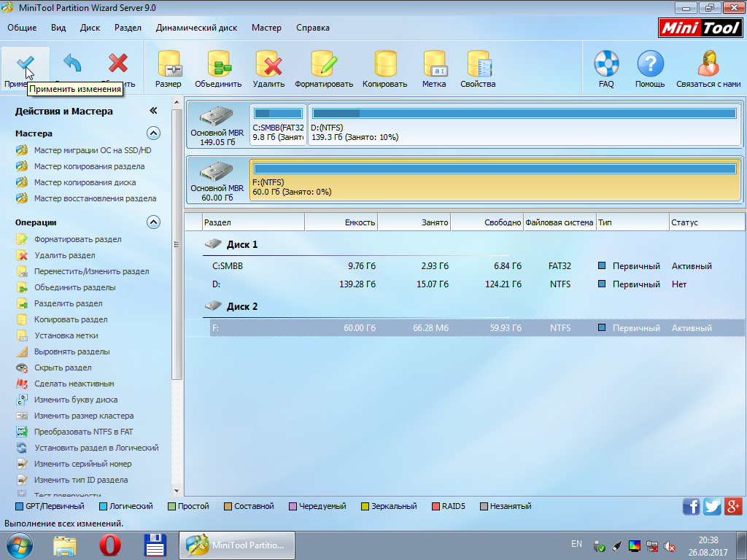Collapse the Операции section
The image size is (747, 560).
(153, 222)
